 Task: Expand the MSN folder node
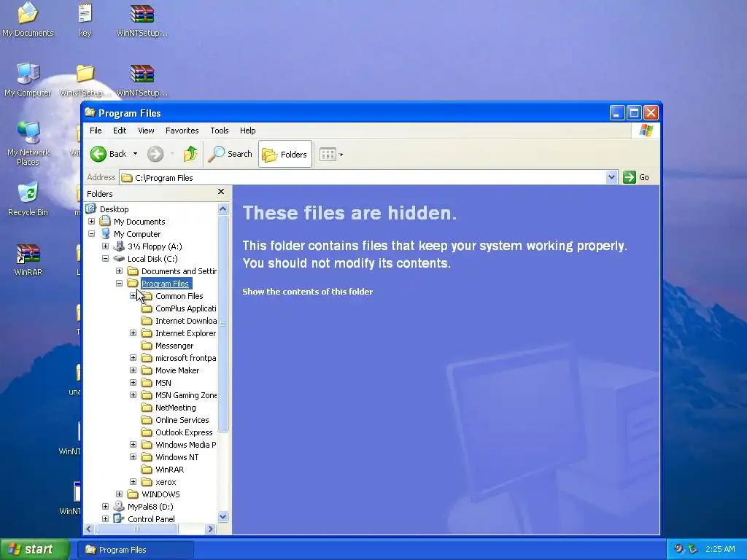(133, 382)
